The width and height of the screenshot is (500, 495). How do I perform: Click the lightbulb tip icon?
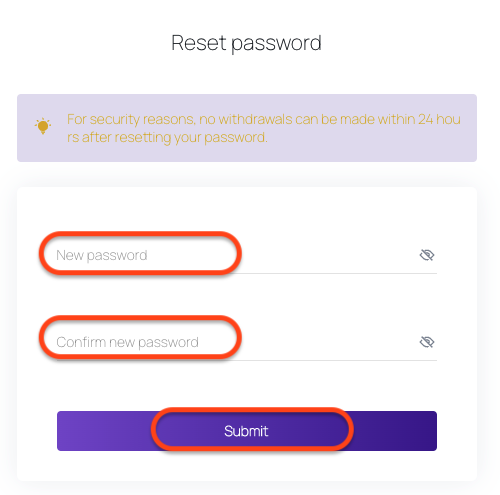click(43, 126)
